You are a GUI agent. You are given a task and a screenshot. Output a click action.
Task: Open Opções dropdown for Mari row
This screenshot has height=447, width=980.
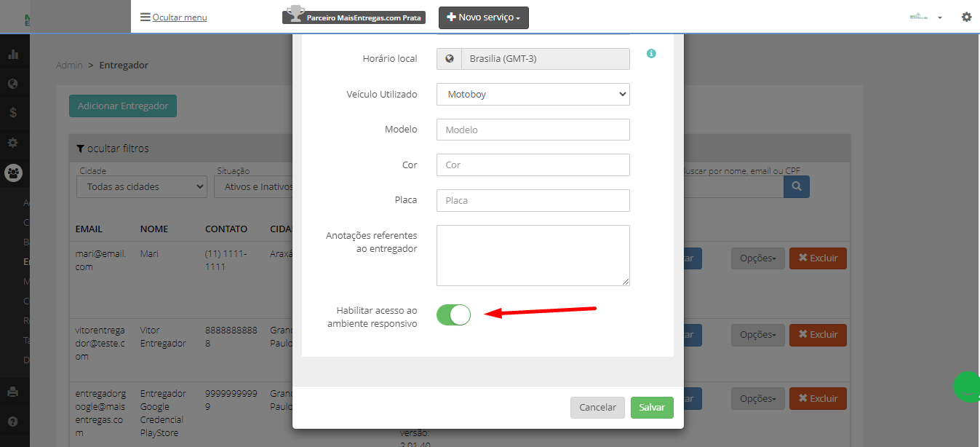click(x=757, y=258)
